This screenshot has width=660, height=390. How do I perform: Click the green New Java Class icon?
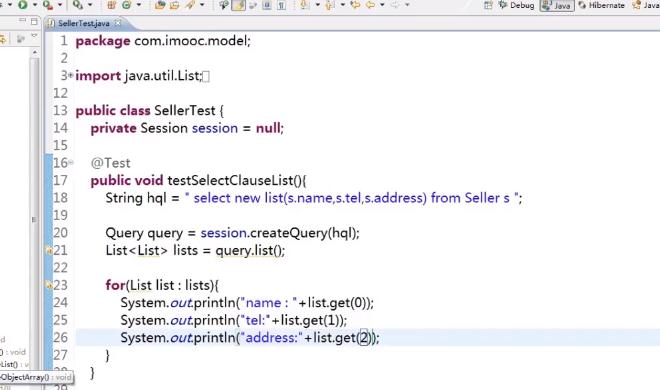point(126,5)
